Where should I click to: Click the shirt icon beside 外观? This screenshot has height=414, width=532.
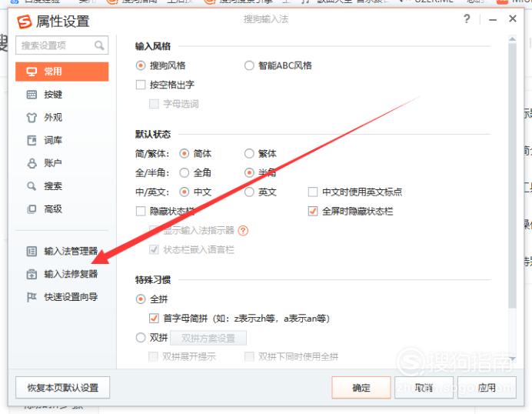tap(32, 118)
